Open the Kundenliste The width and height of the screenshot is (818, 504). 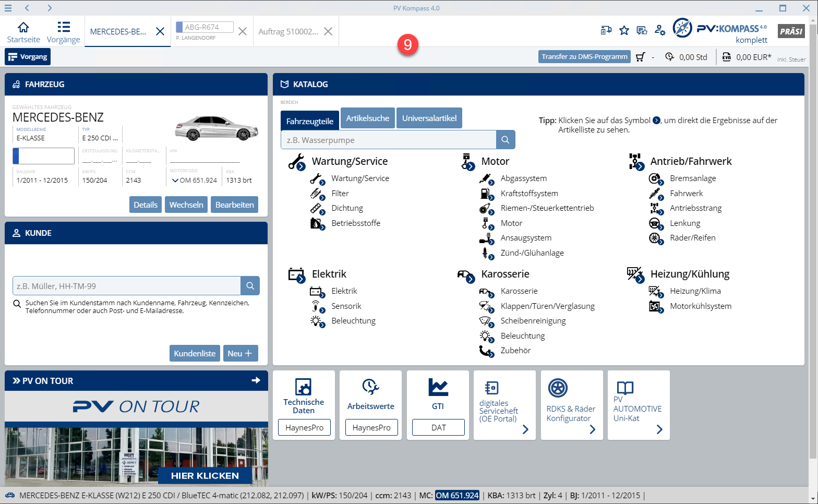click(195, 353)
